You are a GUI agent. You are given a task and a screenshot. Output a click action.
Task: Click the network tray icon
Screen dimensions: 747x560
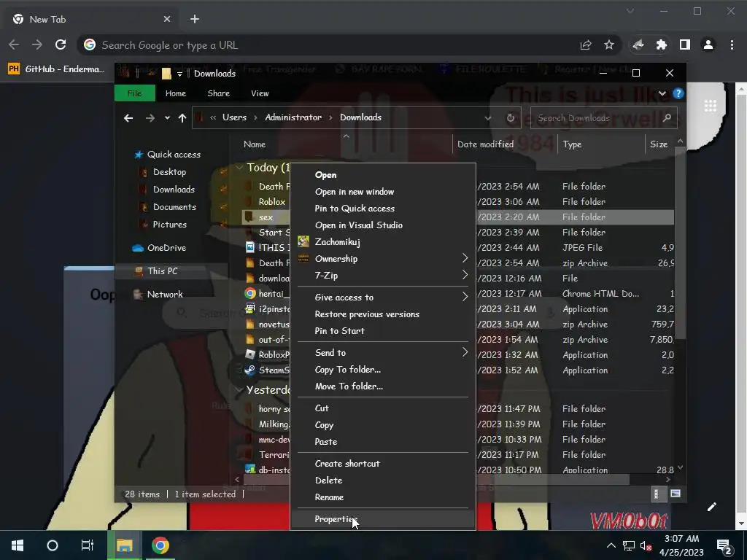pos(628,545)
